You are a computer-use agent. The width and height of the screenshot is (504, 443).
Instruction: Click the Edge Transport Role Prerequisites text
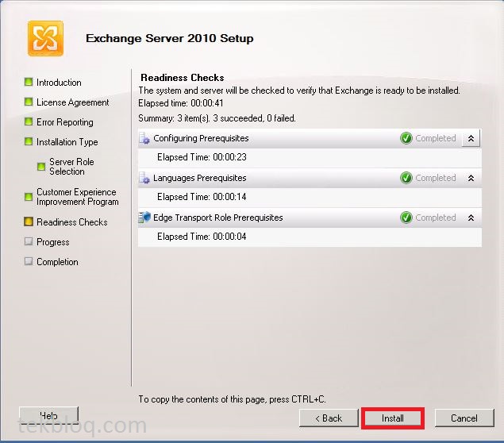[x=218, y=218]
